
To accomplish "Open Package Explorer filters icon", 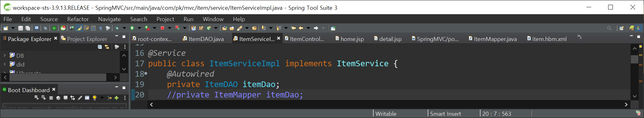I will click(117, 47).
